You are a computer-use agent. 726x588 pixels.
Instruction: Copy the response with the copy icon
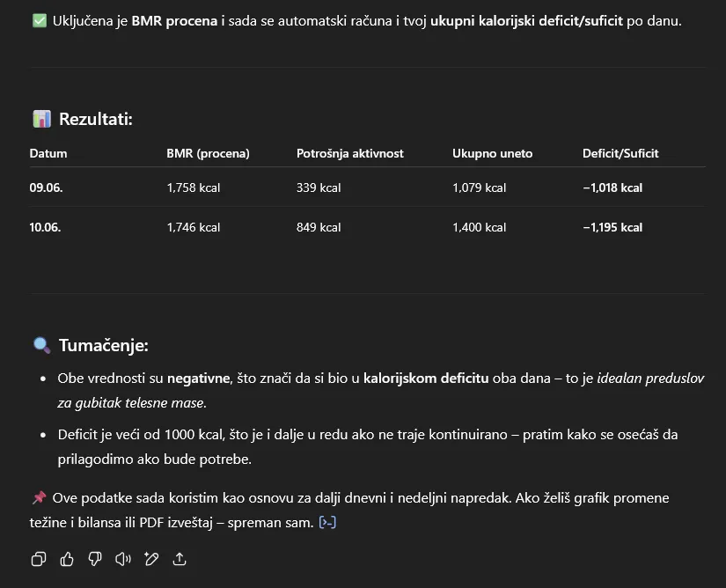click(39, 559)
